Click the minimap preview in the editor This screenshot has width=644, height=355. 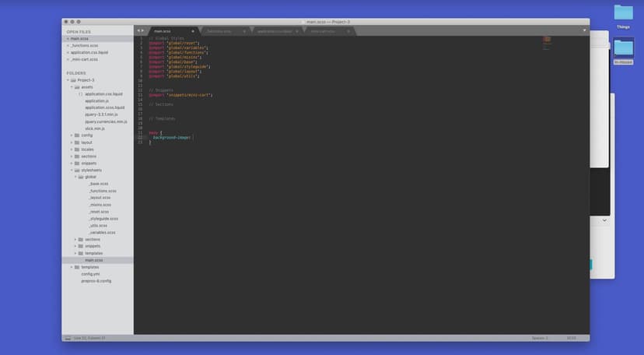[547, 43]
